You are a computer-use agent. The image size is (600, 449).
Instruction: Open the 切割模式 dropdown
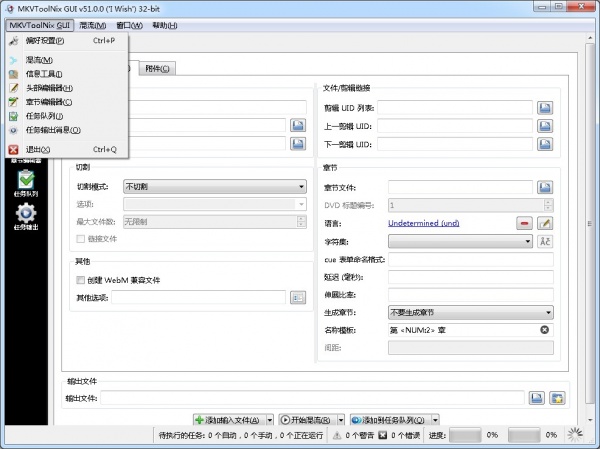tap(215, 187)
